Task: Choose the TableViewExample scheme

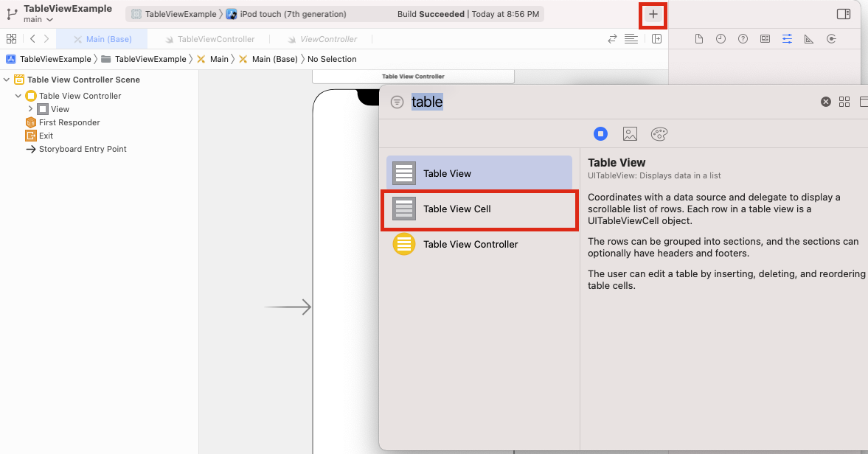Action: [x=173, y=15]
